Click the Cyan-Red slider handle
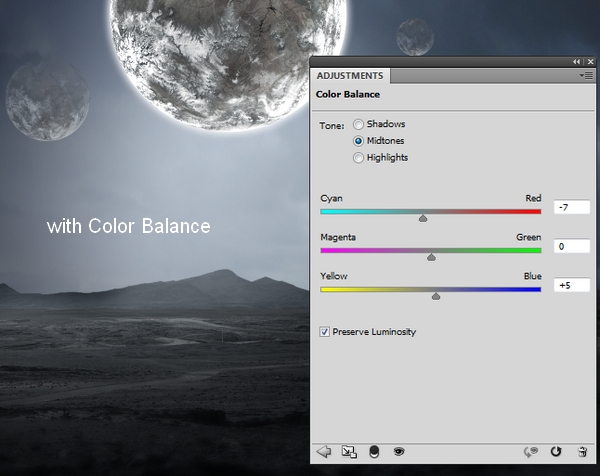 pos(423,217)
